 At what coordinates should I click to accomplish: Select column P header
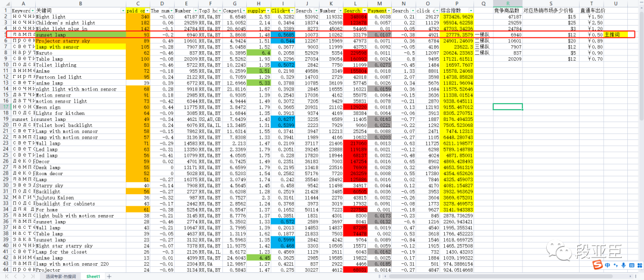point(457,4)
